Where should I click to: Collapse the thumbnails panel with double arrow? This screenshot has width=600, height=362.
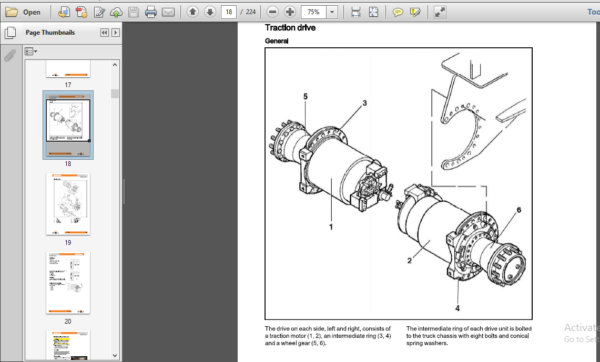[x=104, y=33]
